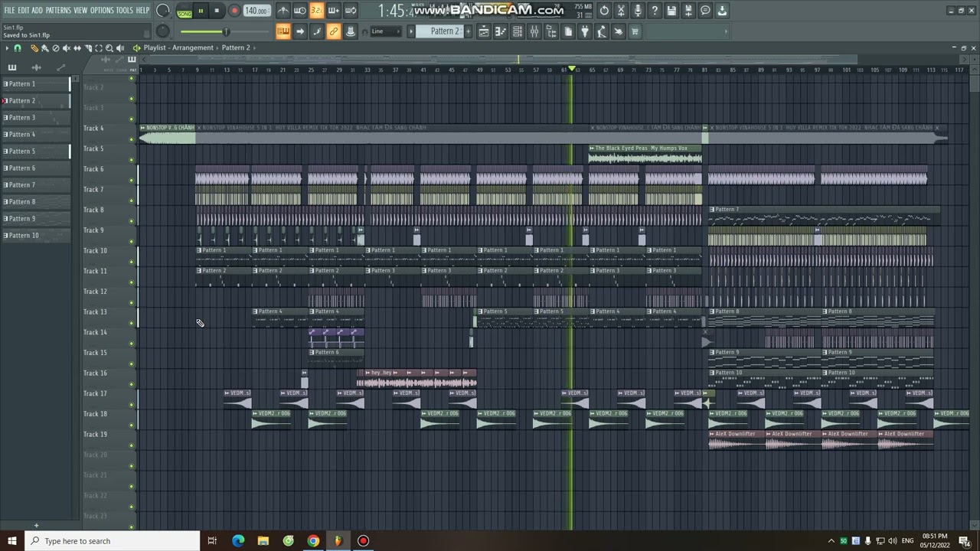Open the Channel rack view button
This screenshot has width=980, height=551.
(518, 31)
